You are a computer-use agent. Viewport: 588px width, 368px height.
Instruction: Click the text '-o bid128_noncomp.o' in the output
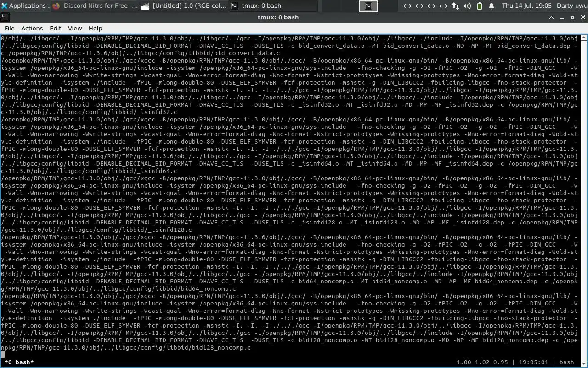[x=322, y=340]
